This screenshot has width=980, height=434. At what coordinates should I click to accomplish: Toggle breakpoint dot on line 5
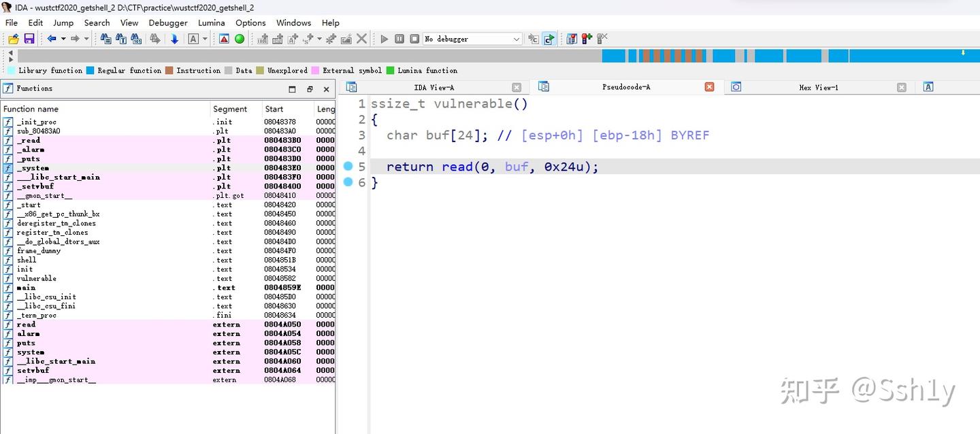pyautogui.click(x=348, y=167)
